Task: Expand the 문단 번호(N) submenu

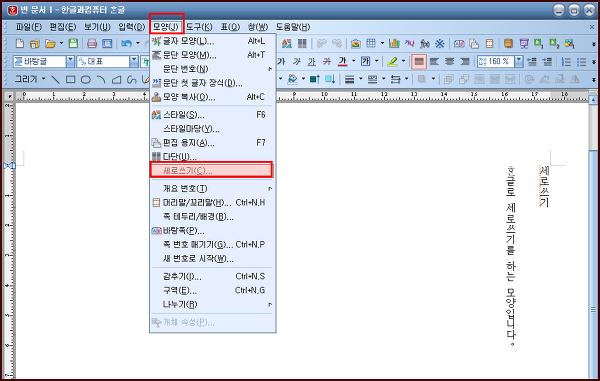Action: (212, 69)
